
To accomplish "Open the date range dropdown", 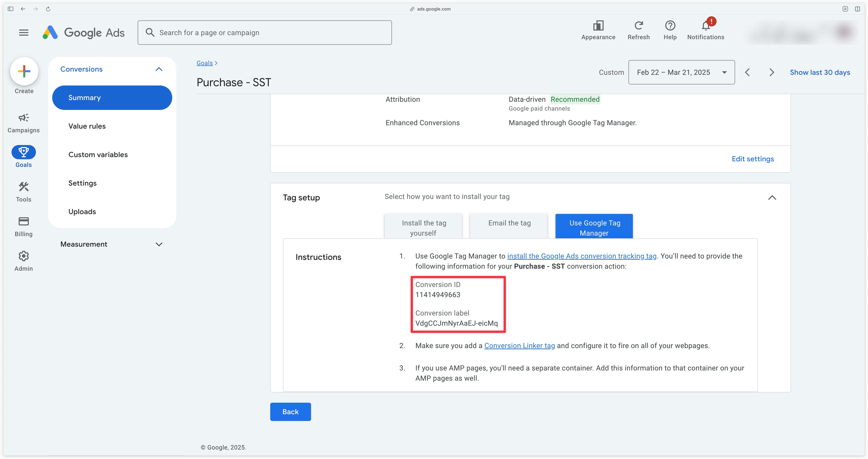I will point(681,72).
